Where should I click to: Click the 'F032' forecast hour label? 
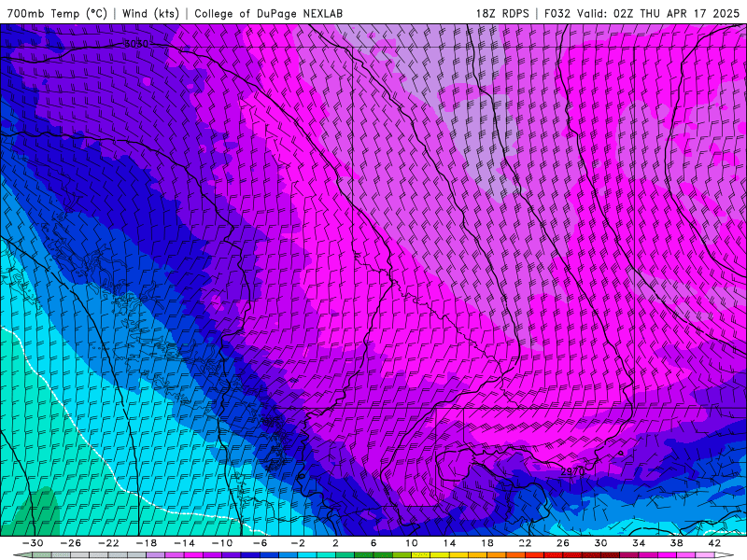557,13
